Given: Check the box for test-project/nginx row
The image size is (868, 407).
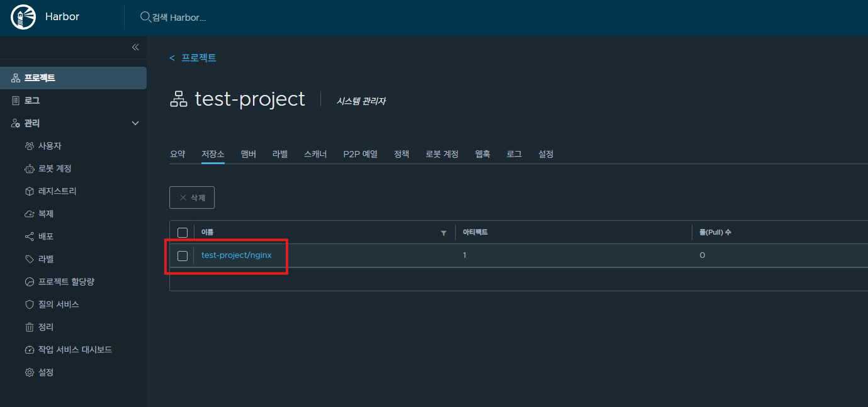Looking at the screenshot, I should pos(183,255).
